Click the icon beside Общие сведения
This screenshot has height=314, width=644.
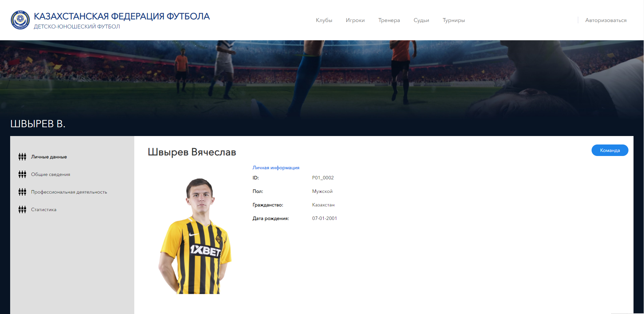click(22, 174)
